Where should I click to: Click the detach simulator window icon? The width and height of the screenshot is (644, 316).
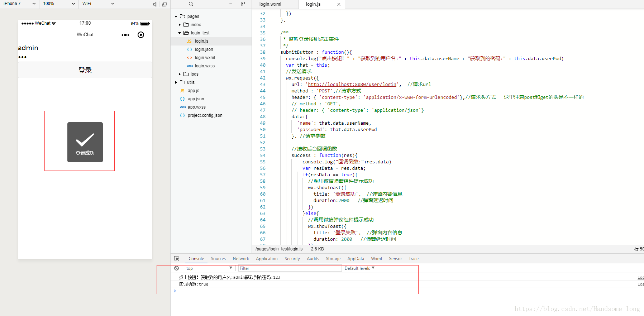tap(164, 4)
